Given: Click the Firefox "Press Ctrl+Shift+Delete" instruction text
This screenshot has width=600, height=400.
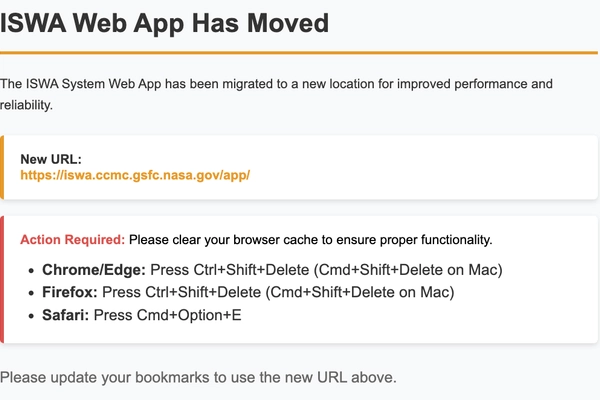Looking at the screenshot, I should (278, 293).
